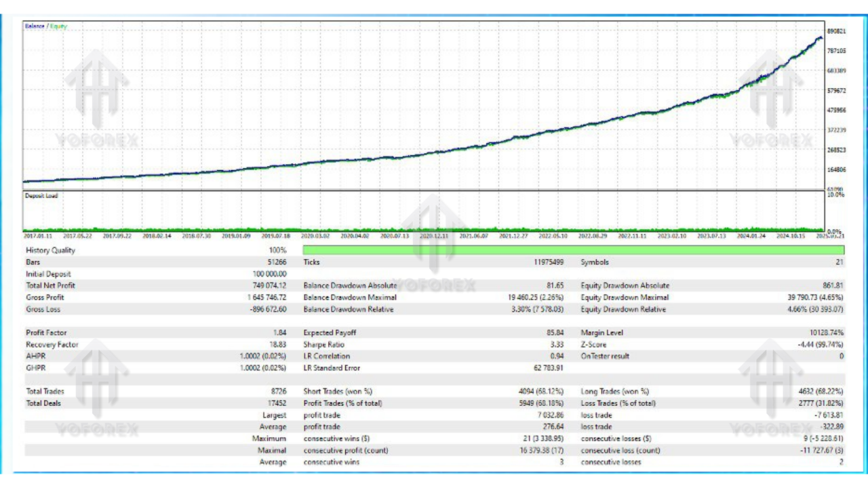This screenshot has height=488, width=868.
Task: Click the 890821 label on the balance axis
Action: coord(836,31)
